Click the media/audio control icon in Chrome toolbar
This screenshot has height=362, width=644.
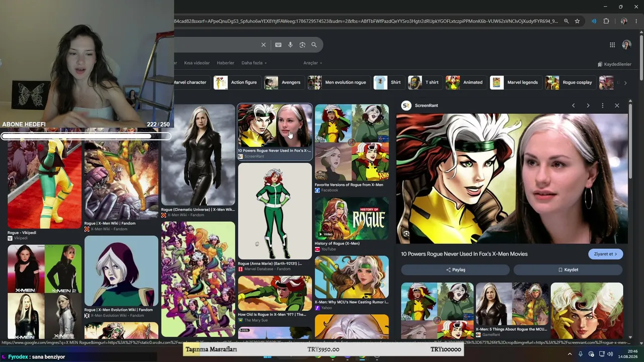coord(594,21)
